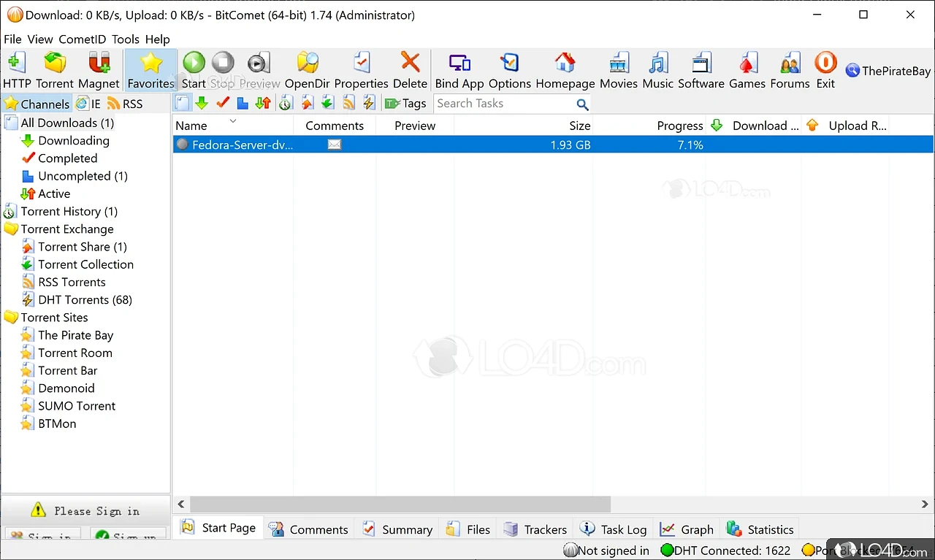Open the Options dialog
This screenshot has width=935, height=560.
coord(510,70)
